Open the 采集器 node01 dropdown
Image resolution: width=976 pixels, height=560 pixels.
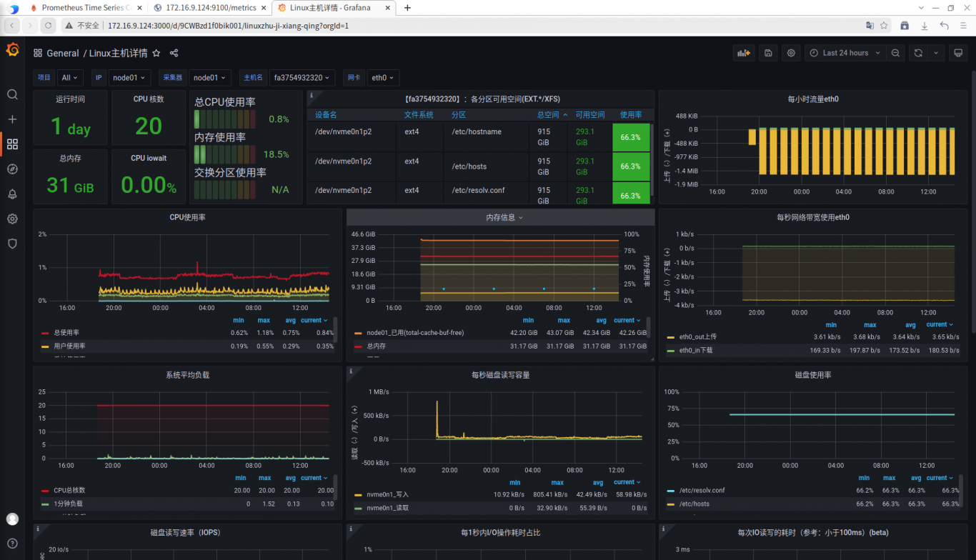coord(209,78)
